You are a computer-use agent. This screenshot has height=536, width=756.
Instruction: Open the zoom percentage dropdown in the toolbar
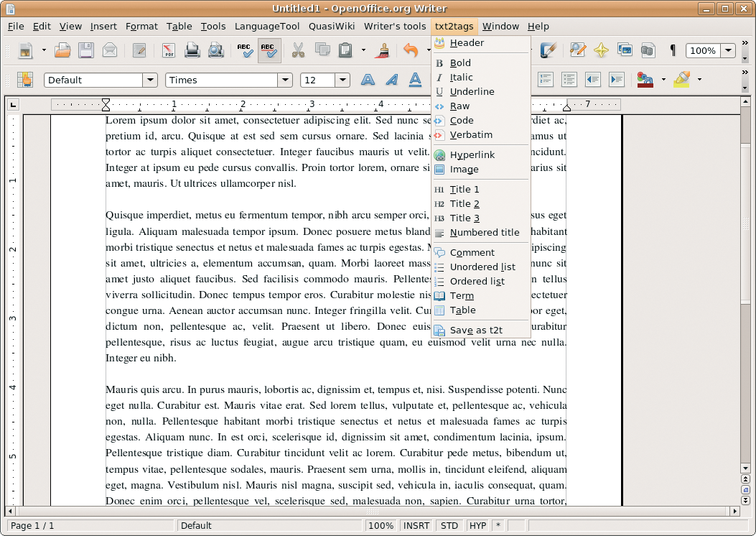[x=729, y=51]
